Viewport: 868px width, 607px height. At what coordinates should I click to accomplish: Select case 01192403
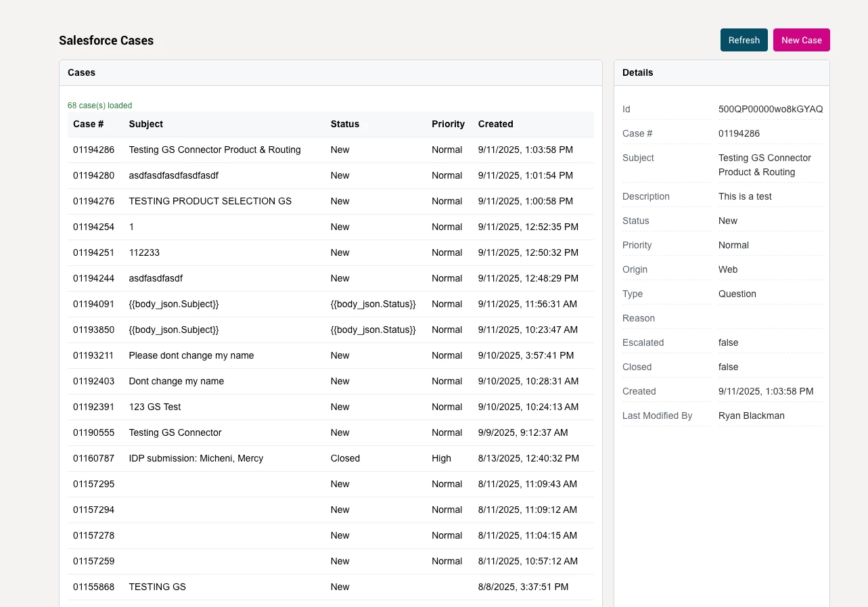tap(331, 381)
